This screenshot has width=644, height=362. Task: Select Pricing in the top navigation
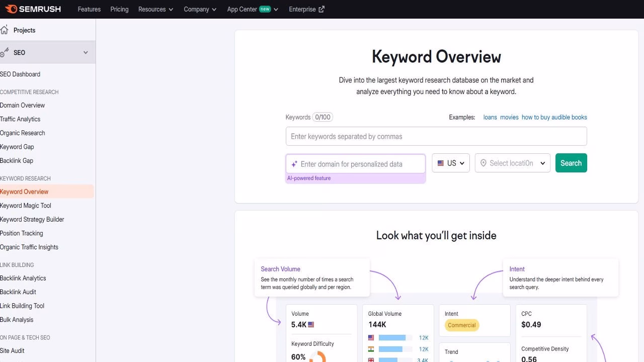click(x=119, y=9)
